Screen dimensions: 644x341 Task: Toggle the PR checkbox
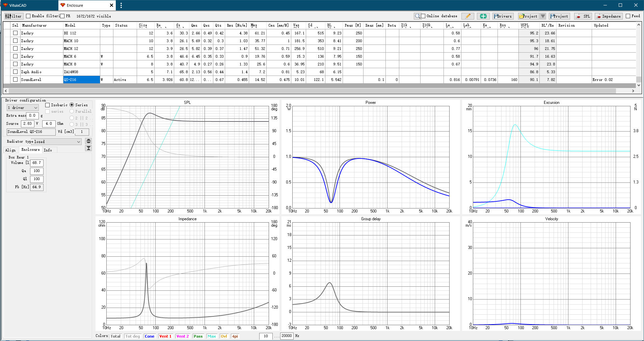62,16
